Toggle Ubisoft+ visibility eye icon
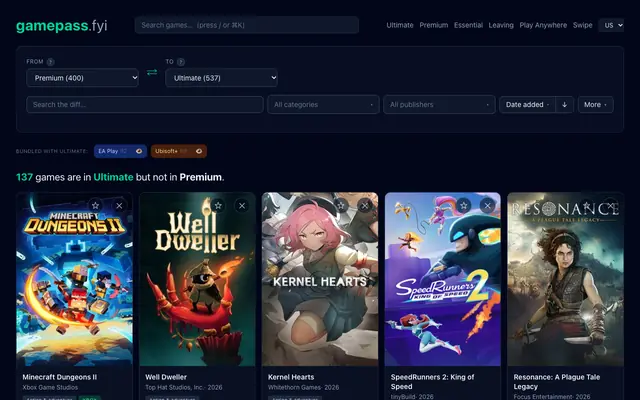Image resolution: width=640 pixels, height=400 pixels. pos(199,151)
